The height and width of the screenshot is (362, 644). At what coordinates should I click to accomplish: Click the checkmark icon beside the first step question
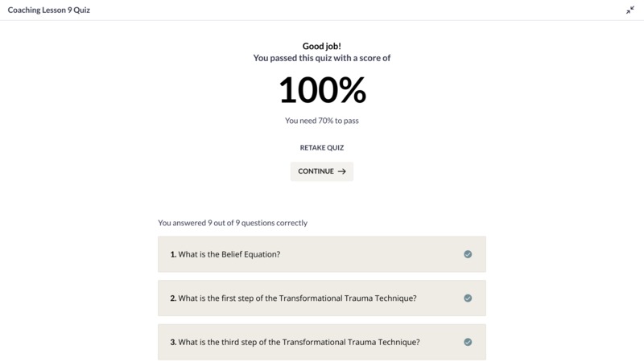(x=468, y=298)
